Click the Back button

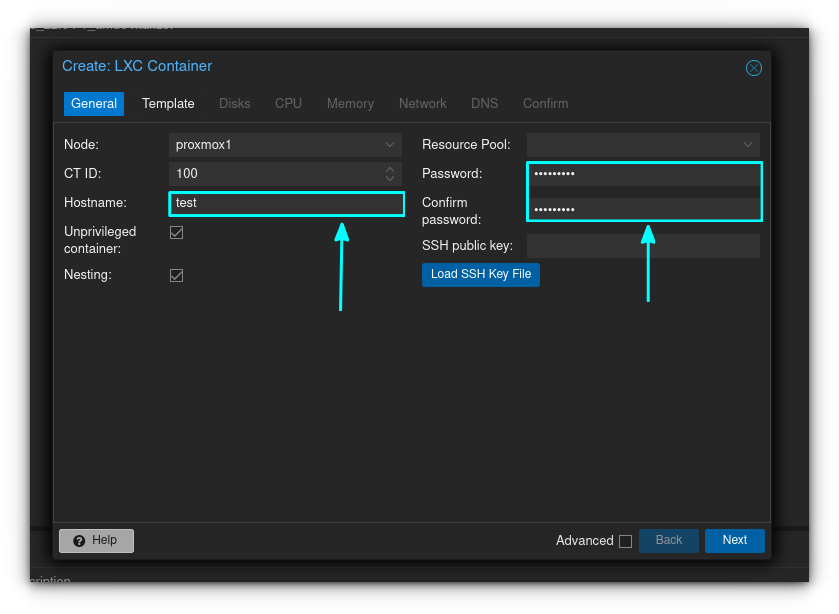668,540
